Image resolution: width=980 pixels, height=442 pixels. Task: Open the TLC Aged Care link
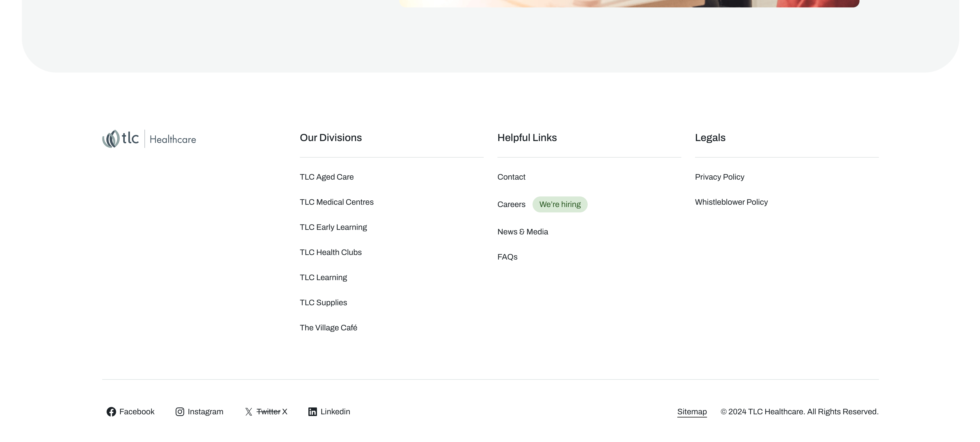coord(326,177)
